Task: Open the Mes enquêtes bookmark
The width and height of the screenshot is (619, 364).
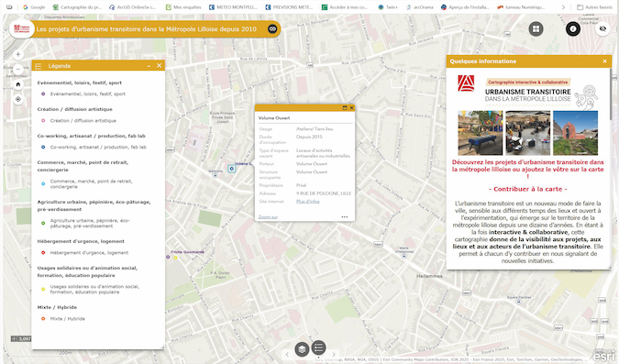Action: pos(183,7)
